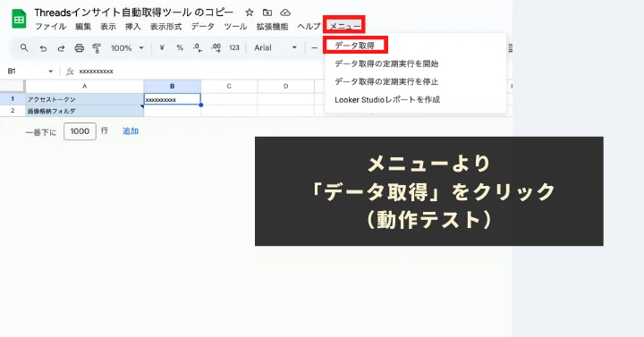Select column B header
The image size is (644, 337).
point(172,86)
